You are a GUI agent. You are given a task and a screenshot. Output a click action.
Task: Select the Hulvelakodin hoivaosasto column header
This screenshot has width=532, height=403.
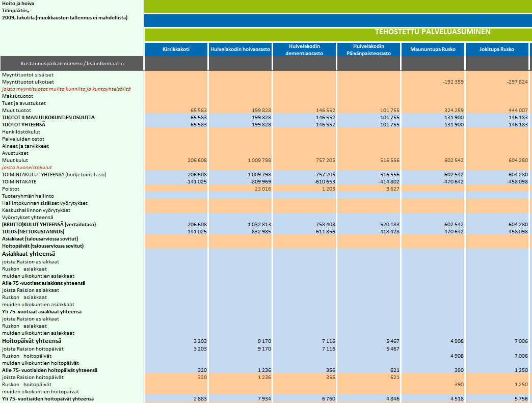[240, 49]
